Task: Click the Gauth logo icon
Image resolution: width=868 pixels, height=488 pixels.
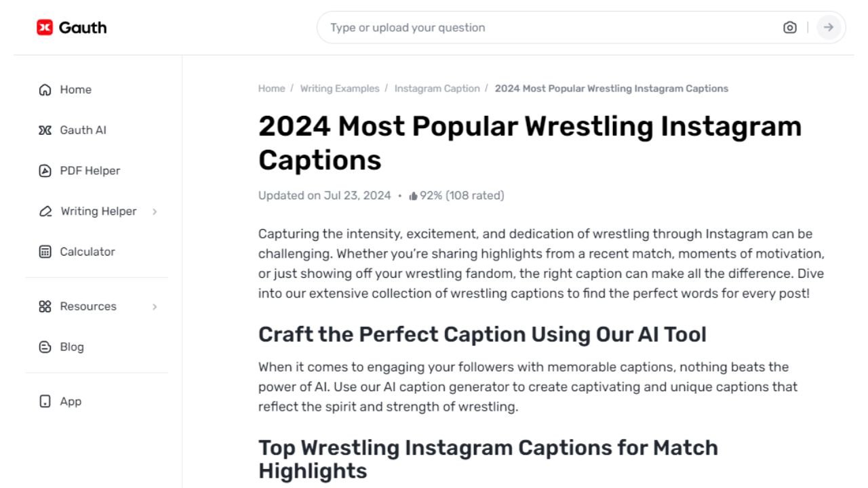Action: [x=45, y=27]
